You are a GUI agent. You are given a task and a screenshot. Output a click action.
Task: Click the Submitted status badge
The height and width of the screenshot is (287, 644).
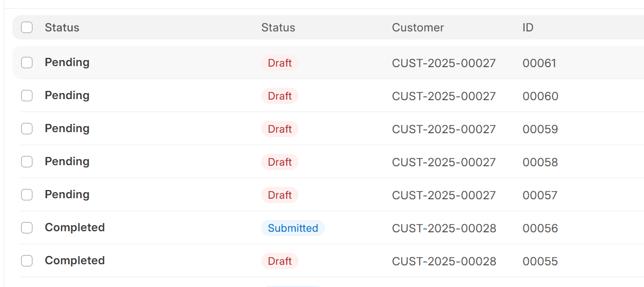point(293,228)
